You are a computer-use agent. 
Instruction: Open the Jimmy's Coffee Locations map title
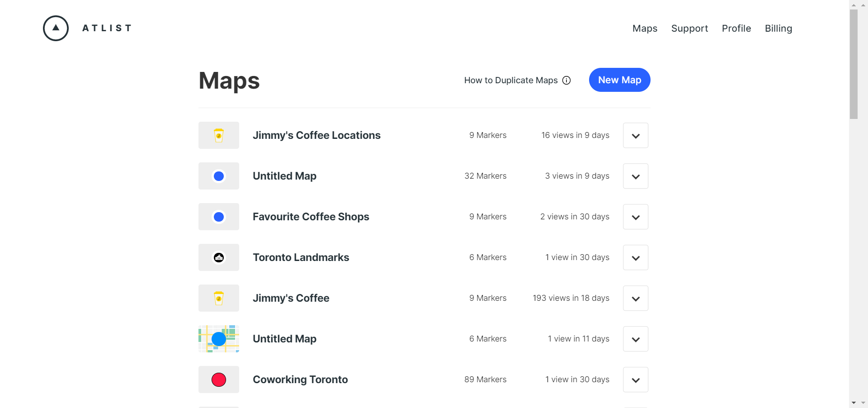click(316, 135)
